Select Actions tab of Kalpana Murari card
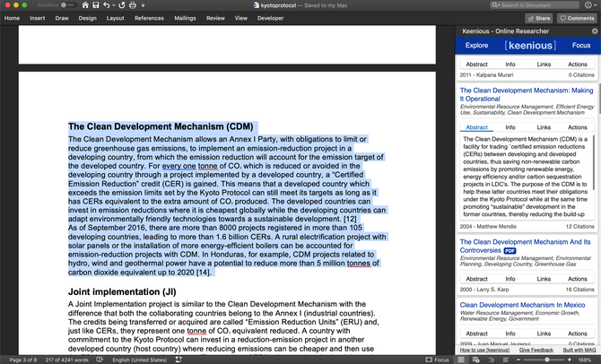601x364 pixels. pyautogui.click(x=578, y=65)
